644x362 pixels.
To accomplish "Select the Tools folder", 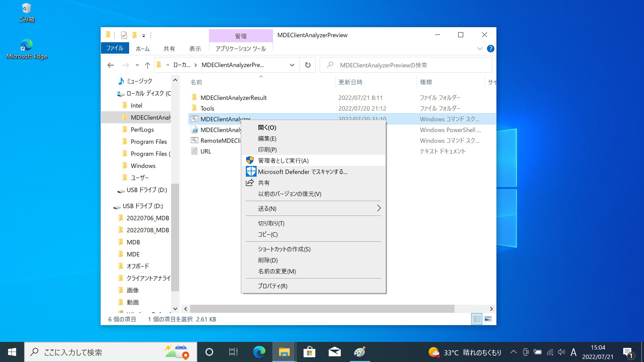I will 207,108.
